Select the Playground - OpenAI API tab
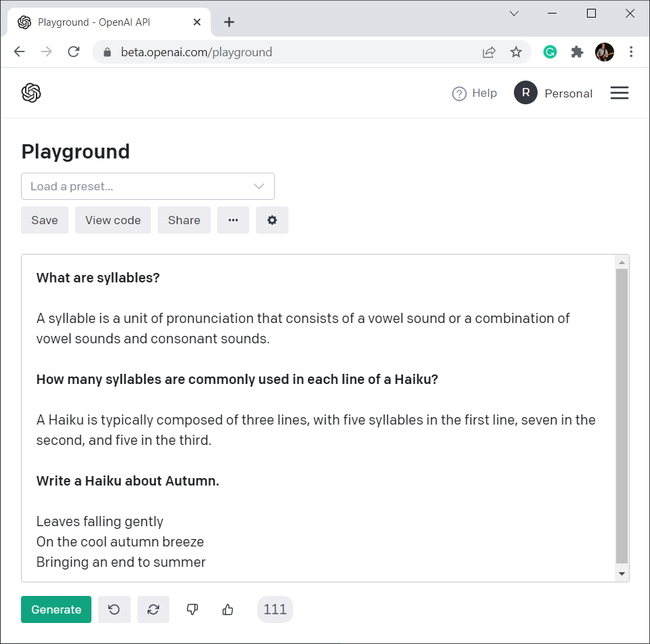650x644 pixels. (x=108, y=22)
